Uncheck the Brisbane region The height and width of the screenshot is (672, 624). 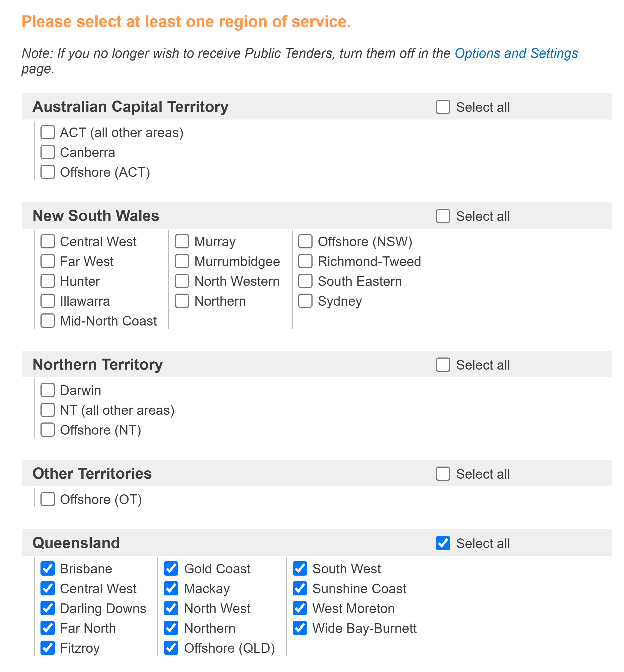click(x=48, y=568)
